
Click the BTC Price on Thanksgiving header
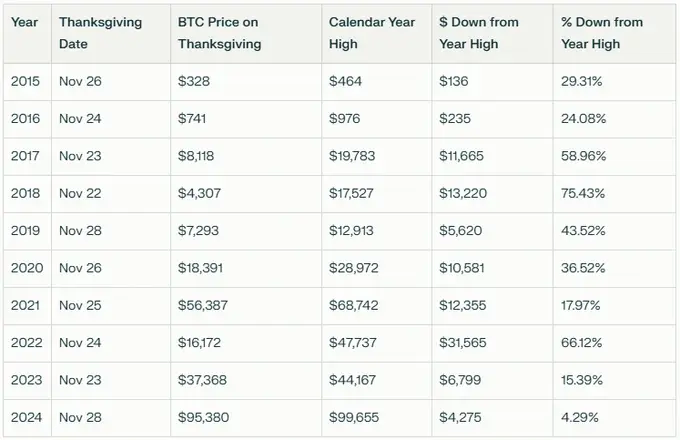point(219,32)
